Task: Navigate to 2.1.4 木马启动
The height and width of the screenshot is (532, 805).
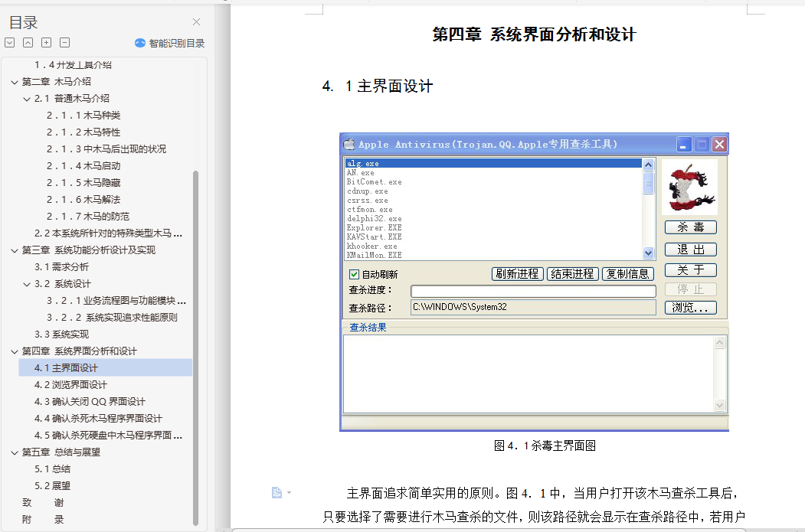Action: (x=83, y=166)
